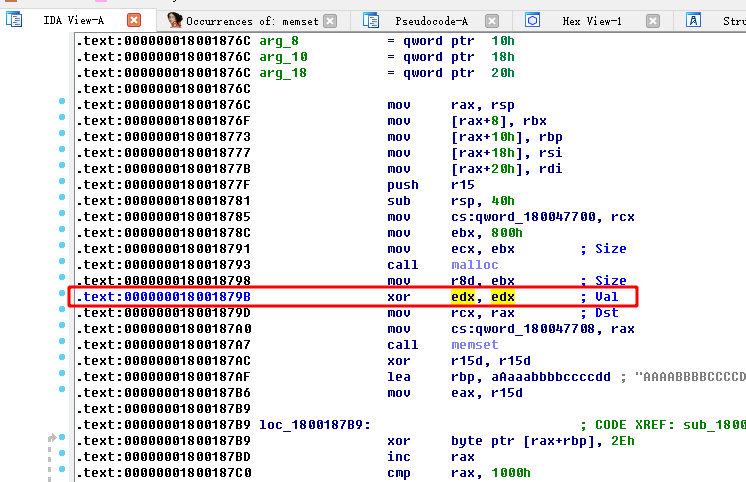Toggle breakpoint dot at address 18001876F

(x=62, y=117)
